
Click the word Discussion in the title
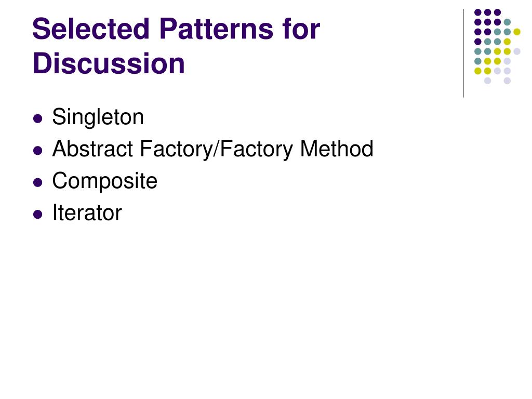coord(109,63)
